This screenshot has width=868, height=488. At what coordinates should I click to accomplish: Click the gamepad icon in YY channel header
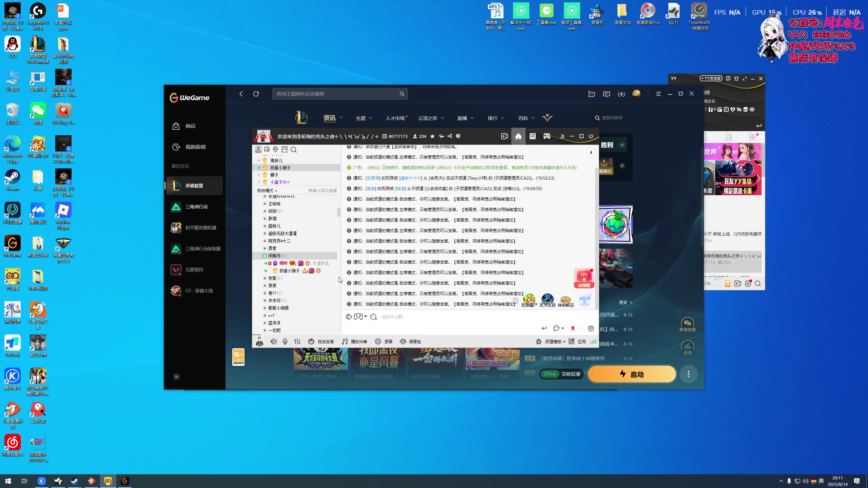(x=547, y=136)
